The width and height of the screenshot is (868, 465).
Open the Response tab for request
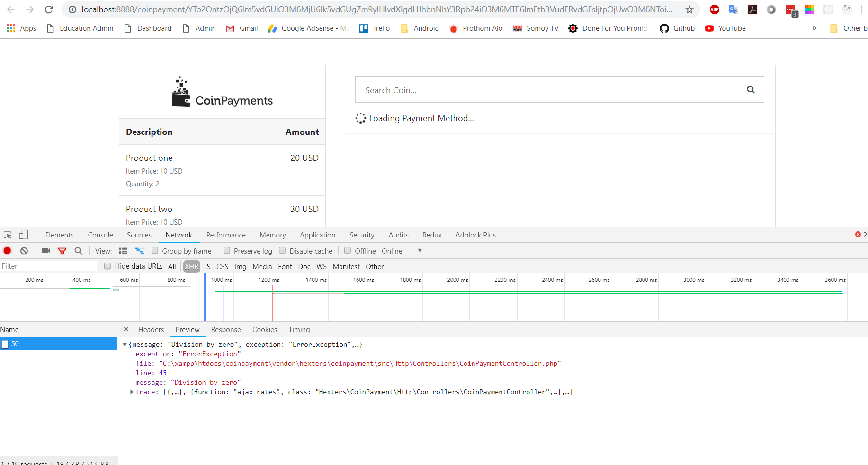(225, 330)
